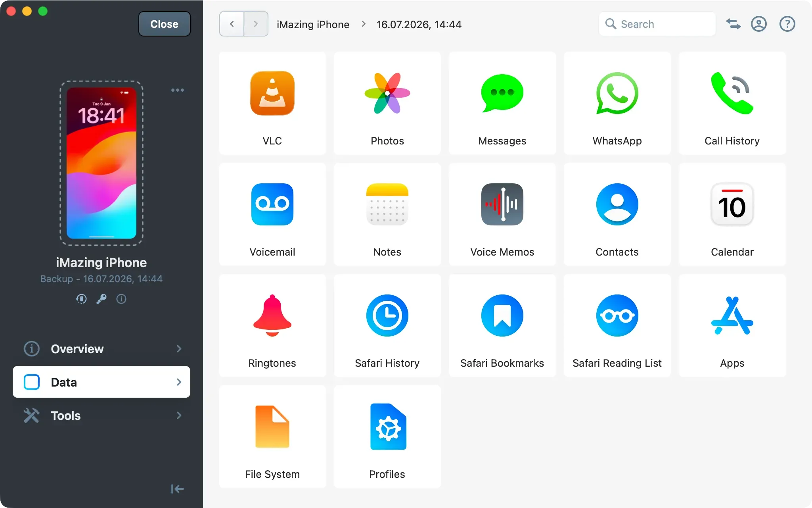Image resolution: width=812 pixels, height=508 pixels.
Task: Open the File System browser
Action: point(272,437)
